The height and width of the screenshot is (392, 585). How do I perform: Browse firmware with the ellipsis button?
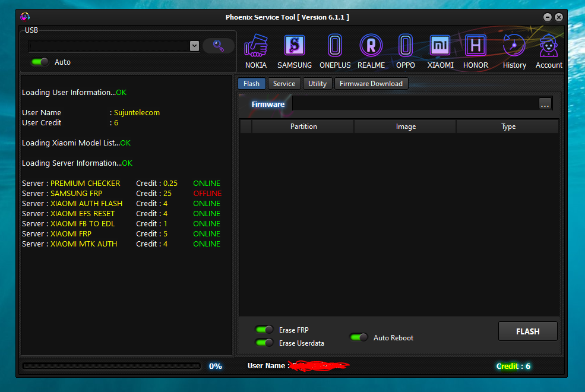point(545,104)
